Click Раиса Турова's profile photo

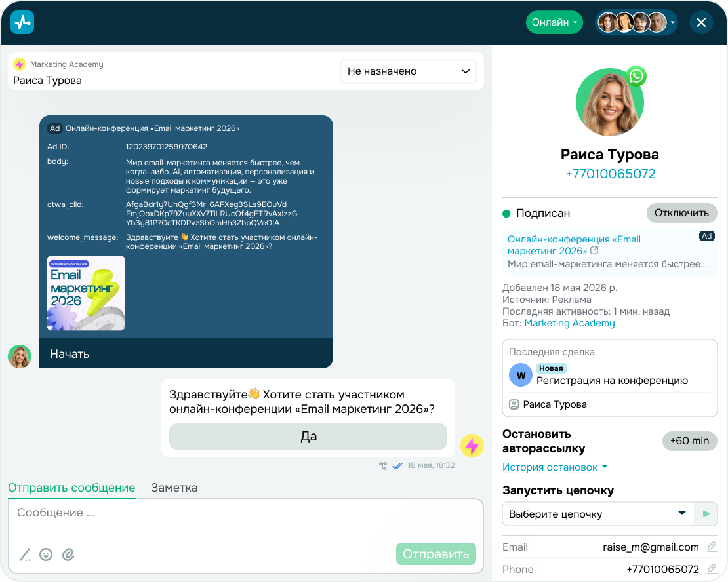(609, 102)
